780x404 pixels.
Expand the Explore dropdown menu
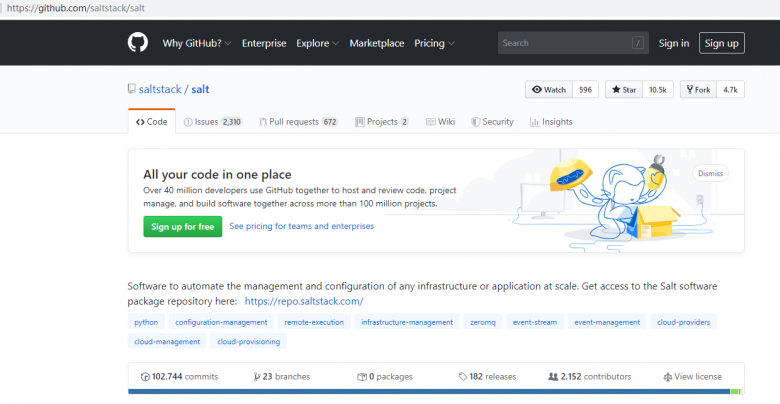pyautogui.click(x=317, y=43)
